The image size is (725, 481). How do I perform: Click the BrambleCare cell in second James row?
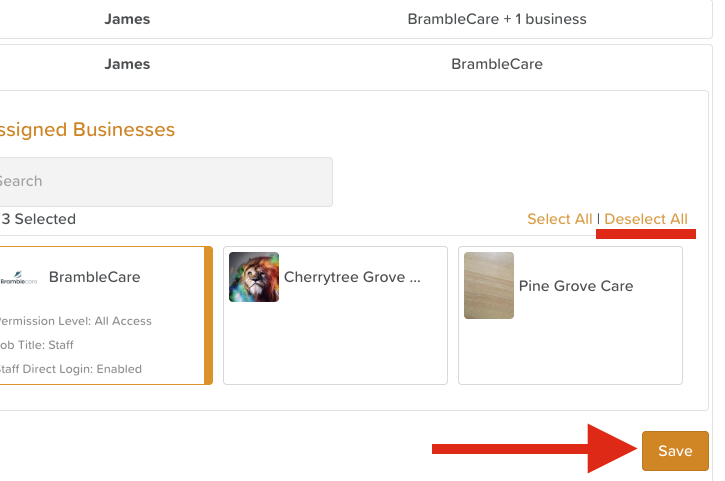click(x=497, y=64)
